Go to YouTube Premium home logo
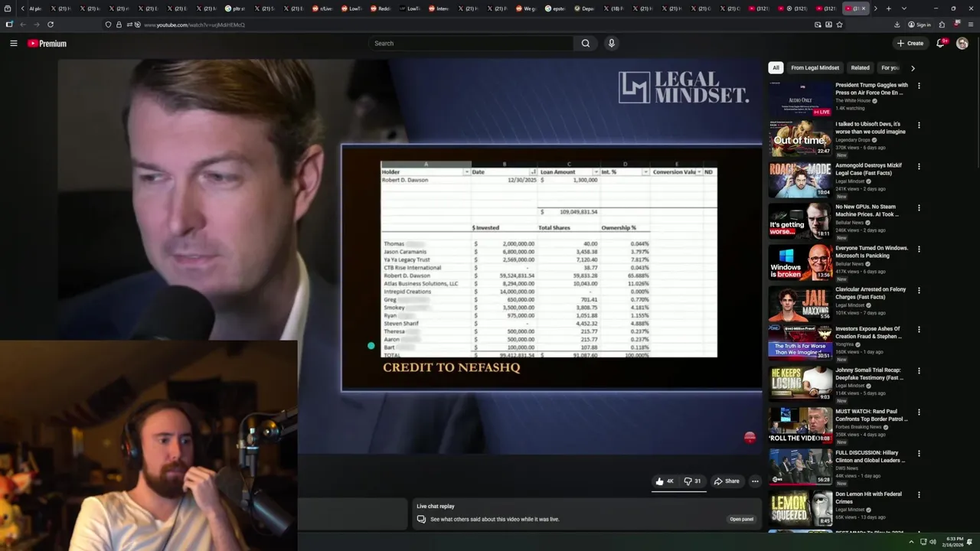 pyautogui.click(x=47, y=44)
